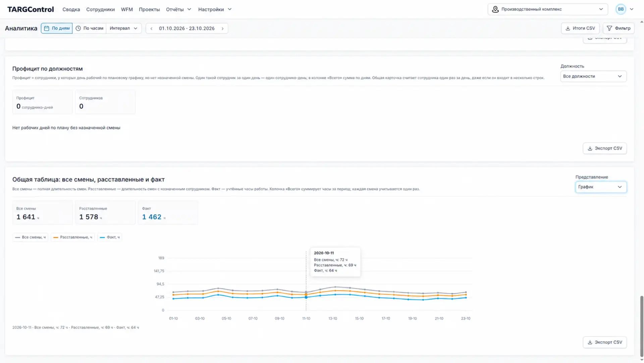Expand the user account chevron
Screen dimensions: 644x363
632,9
